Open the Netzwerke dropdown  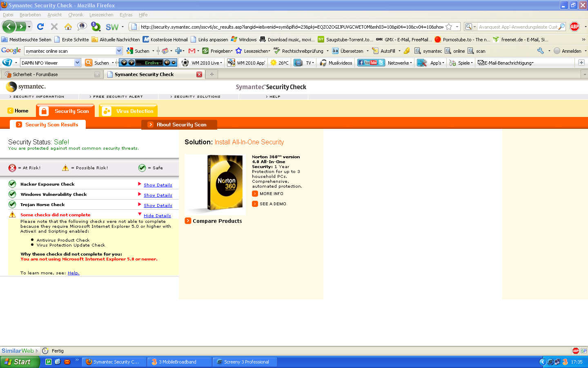point(400,63)
